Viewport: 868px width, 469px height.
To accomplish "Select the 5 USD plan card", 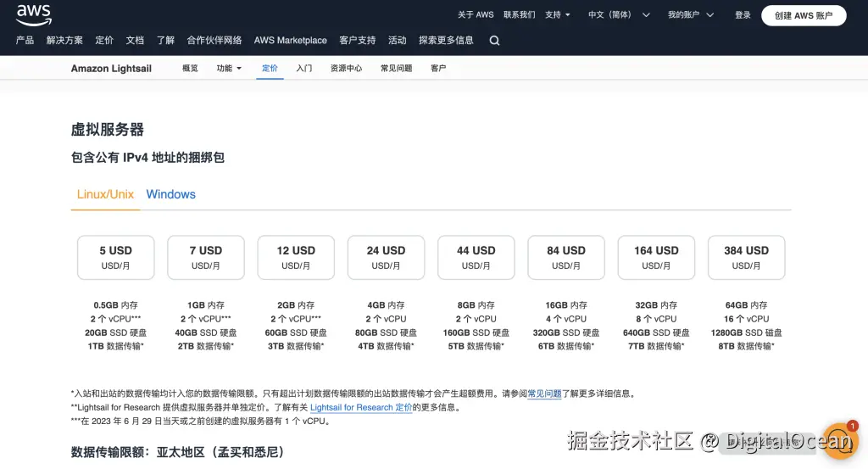I will coord(115,258).
